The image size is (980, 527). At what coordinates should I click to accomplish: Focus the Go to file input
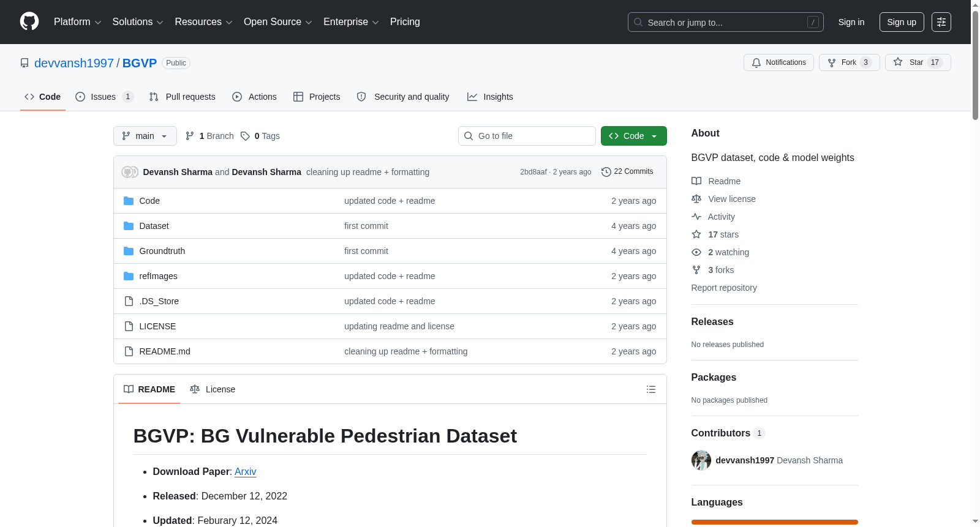527,136
